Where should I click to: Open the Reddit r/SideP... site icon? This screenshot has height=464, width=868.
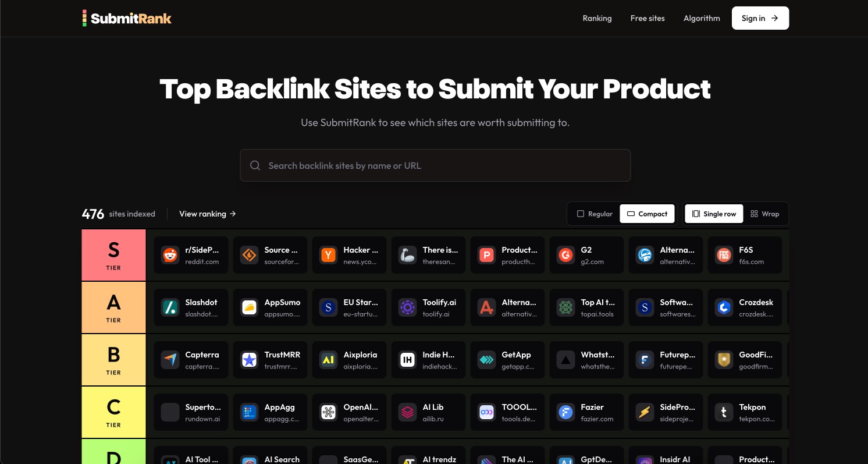[x=170, y=255]
